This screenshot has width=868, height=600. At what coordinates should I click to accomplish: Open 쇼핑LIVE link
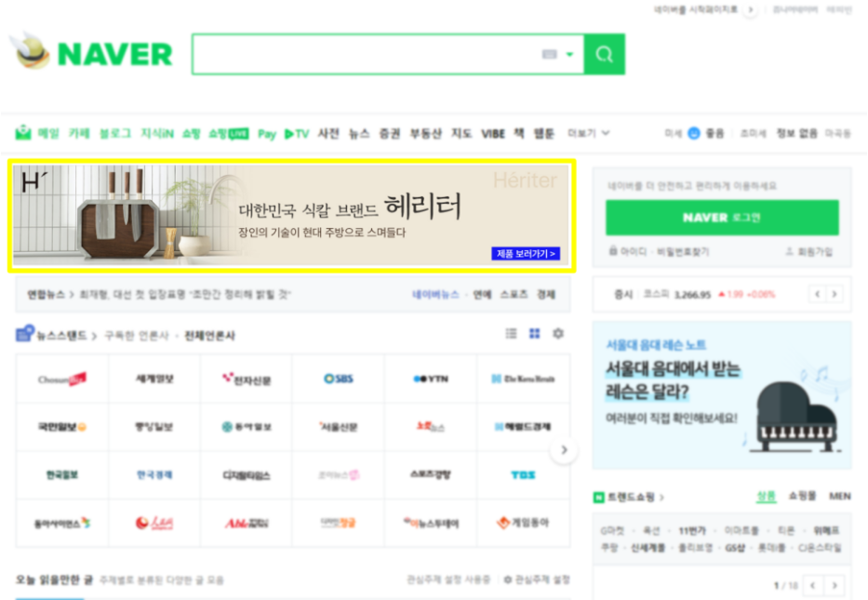(x=228, y=133)
